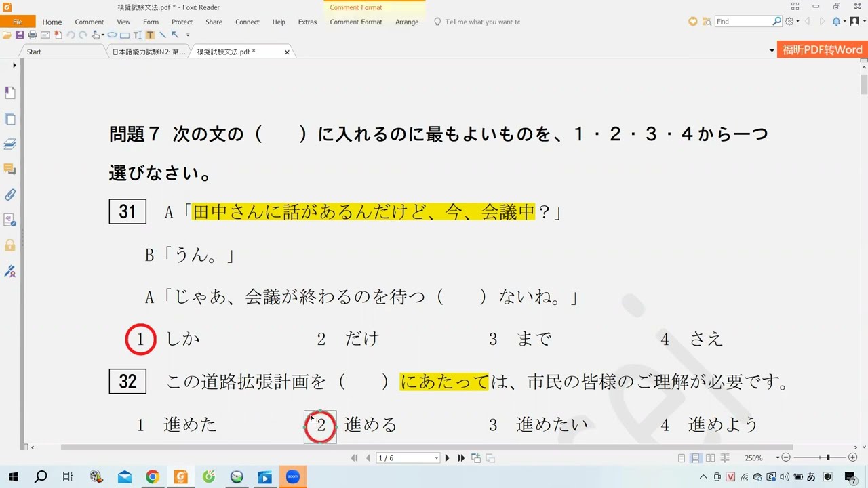Image resolution: width=868 pixels, height=488 pixels.
Task: Open the Share ribbon tab
Action: (x=214, y=22)
